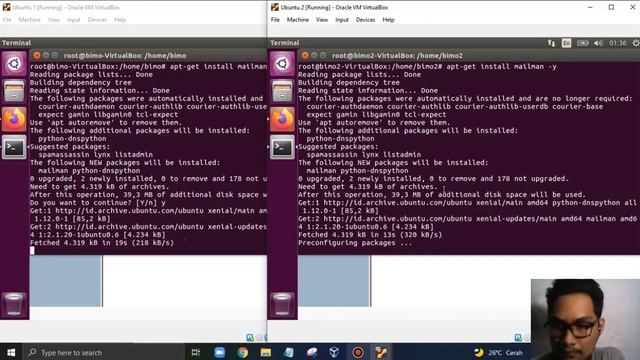Close the bimo2 terminal window

click(305, 55)
